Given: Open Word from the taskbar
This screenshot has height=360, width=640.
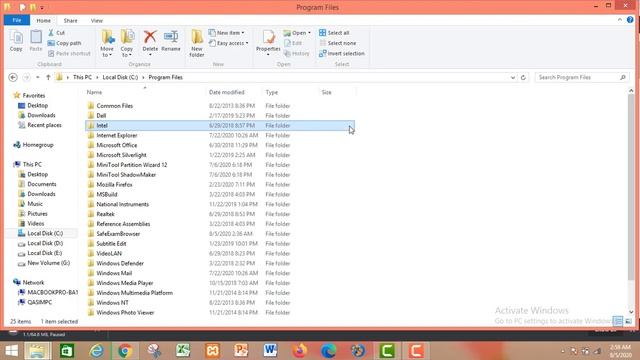Looking at the screenshot, I should [x=270, y=351].
